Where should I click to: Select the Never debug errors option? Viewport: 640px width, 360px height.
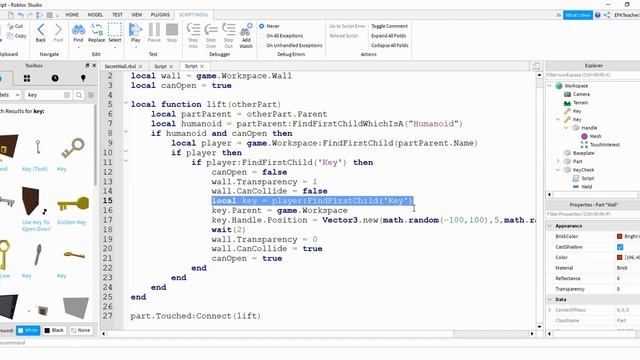point(262,26)
